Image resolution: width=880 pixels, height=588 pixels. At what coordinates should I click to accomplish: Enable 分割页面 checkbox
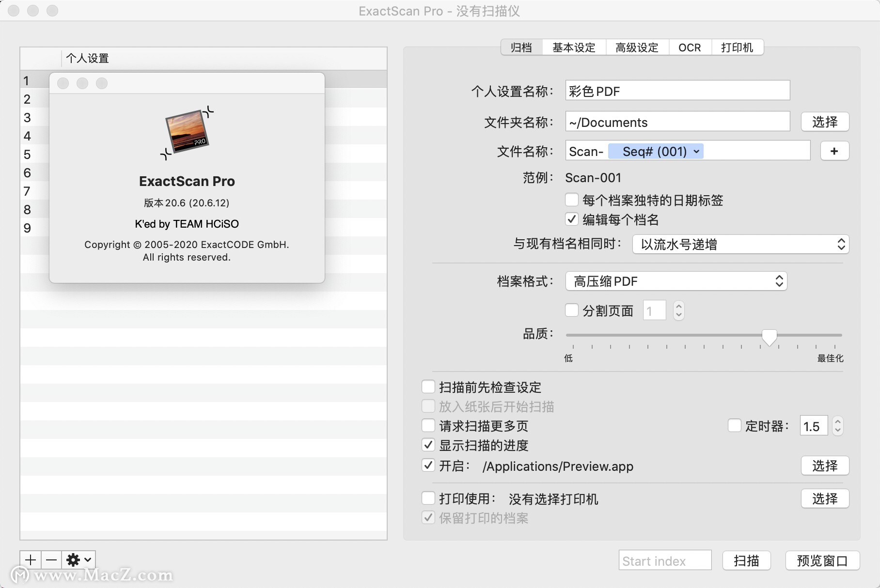coord(572,310)
